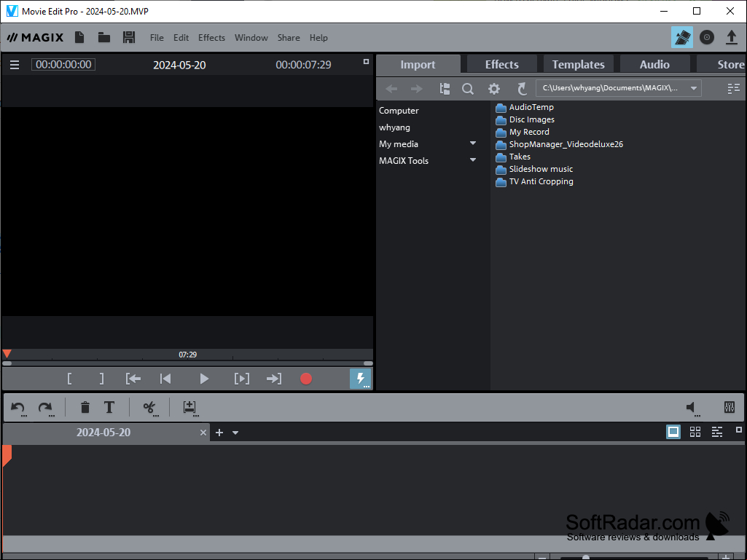Image resolution: width=747 pixels, height=560 pixels.
Task: Click the preview position marker triangle
Action: pos(7,354)
